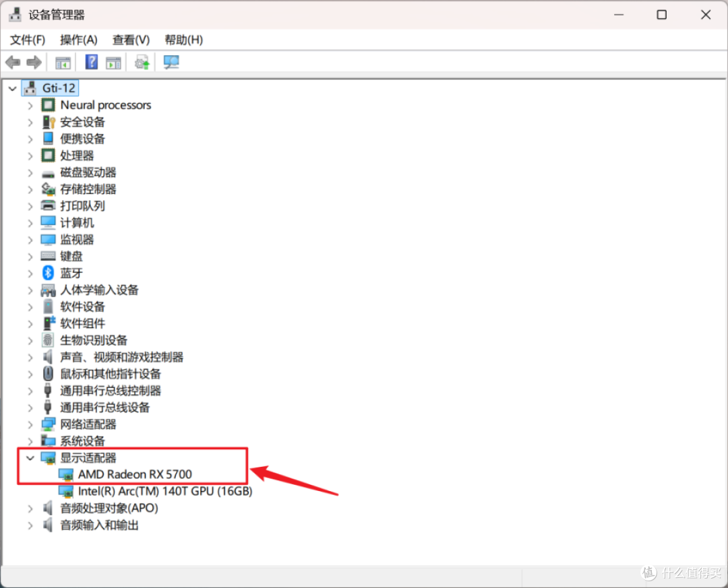Select the 人体学输入设备 label
Screen dimensions: 728x588
[99, 290]
